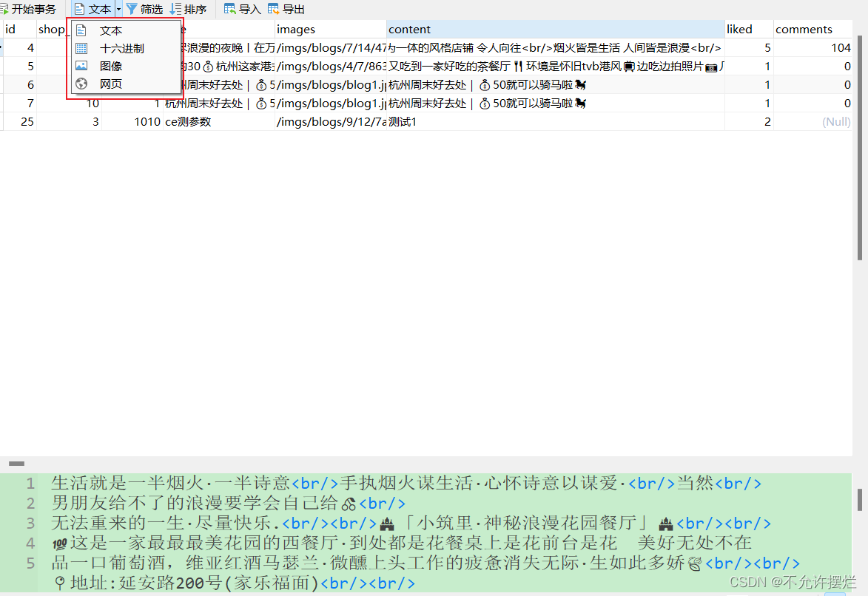Screen dimensions: 868x596
Task: Select the cell with id 25
Action: click(20, 122)
